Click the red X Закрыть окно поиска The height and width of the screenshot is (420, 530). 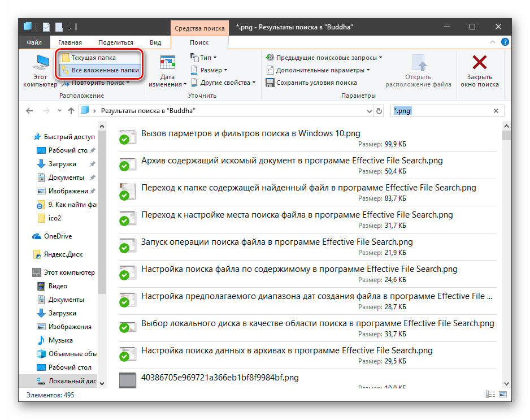[479, 62]
